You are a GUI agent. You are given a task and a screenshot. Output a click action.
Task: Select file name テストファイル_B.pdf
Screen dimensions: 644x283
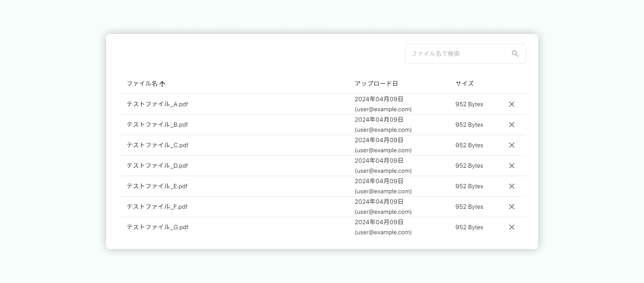click(x=157, y=125)
